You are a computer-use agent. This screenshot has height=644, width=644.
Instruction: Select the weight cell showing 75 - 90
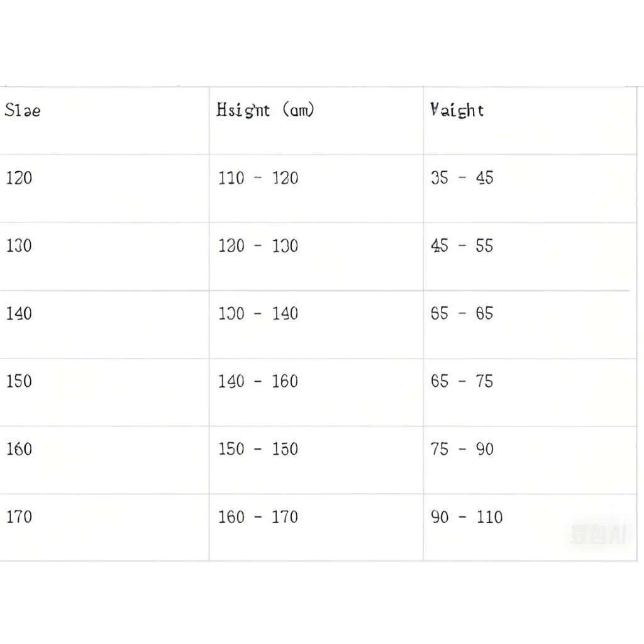click(530, 460)
